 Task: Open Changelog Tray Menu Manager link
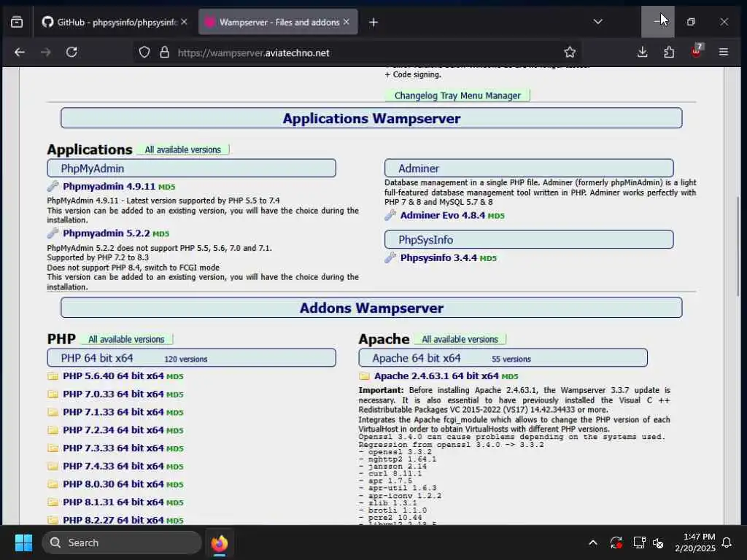point(457,96)
